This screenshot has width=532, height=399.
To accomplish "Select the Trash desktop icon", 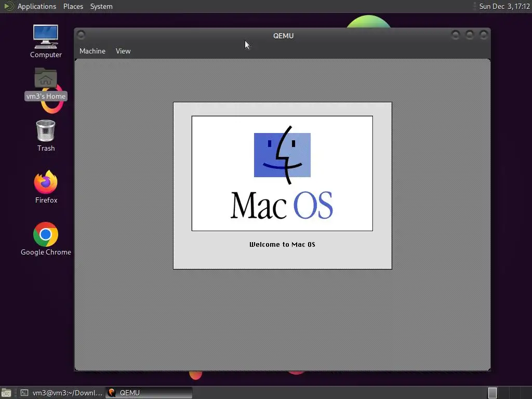I will coord(46,136).
